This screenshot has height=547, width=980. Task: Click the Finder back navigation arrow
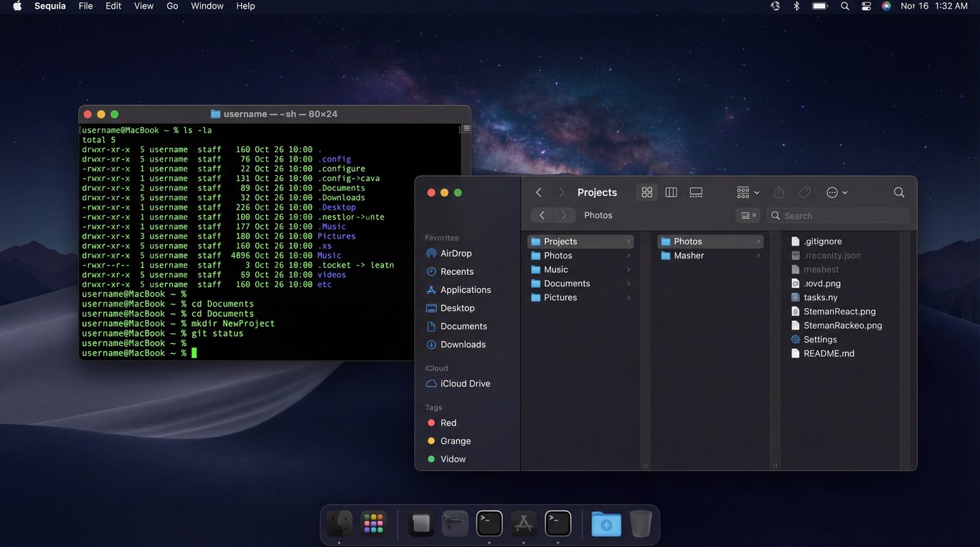click(538, 192)
